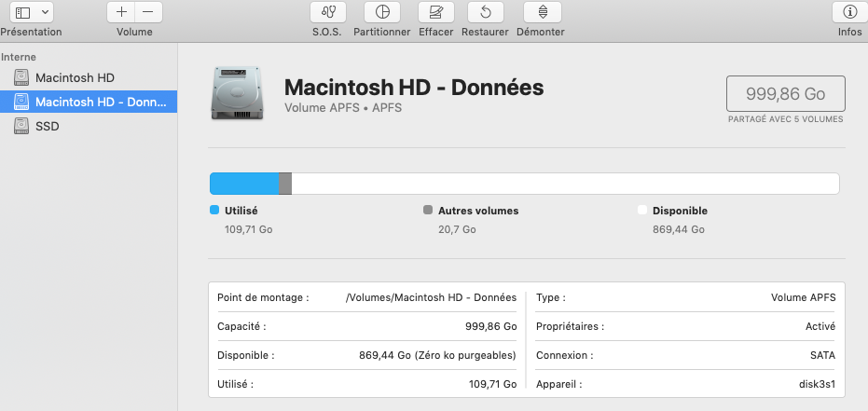The height and width of the screenshot is (411, 868).
Task: Click the Interne section header
Action: pos(19,57)
